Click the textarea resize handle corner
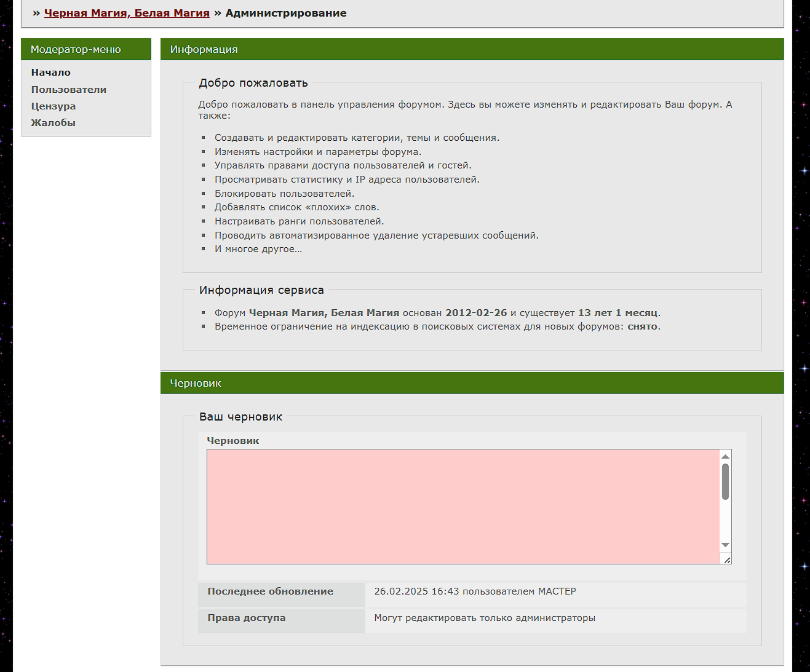Viewport: 810px width, 672px height. click(727, 559)
